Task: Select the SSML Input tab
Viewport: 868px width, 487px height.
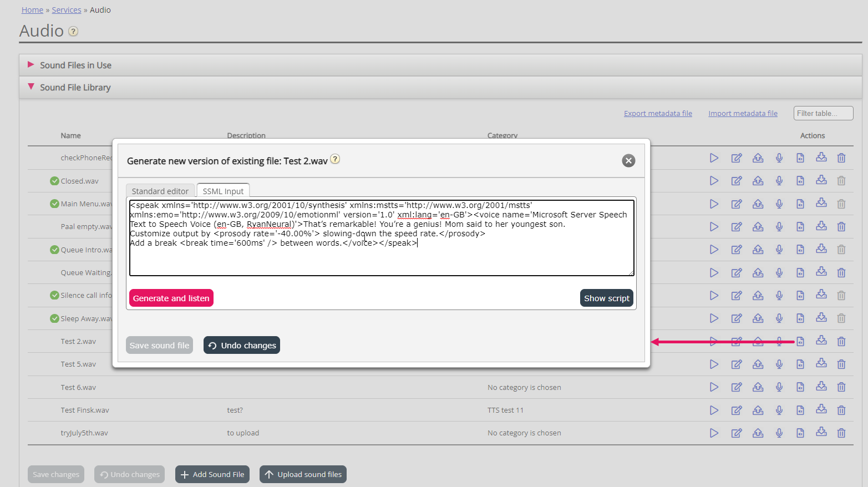Action: point(223,191)
